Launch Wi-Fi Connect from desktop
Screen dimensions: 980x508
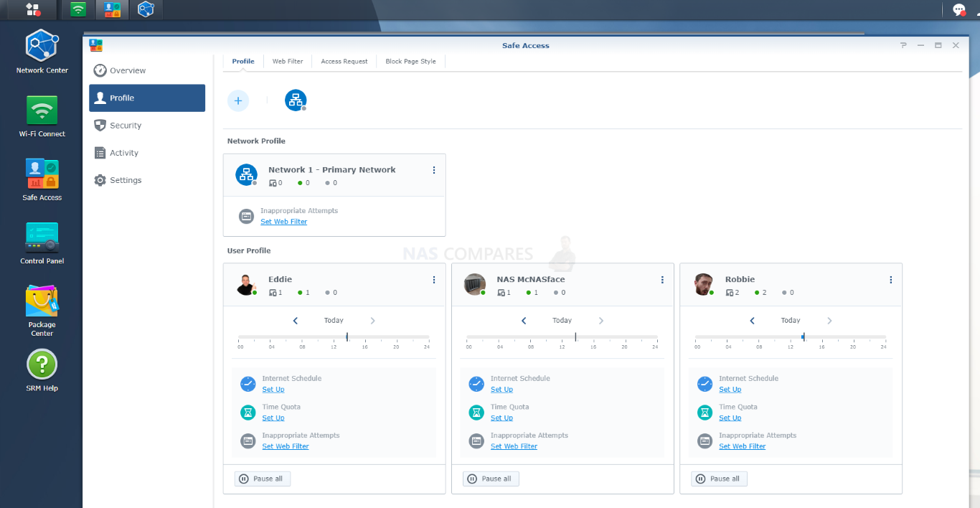coord(42,116)
